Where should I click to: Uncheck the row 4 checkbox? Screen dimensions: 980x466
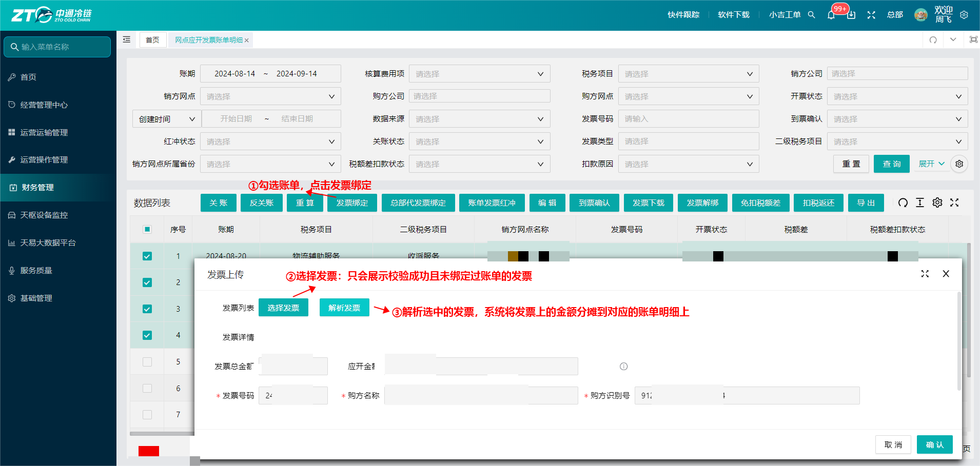click(x=147, y=335)
